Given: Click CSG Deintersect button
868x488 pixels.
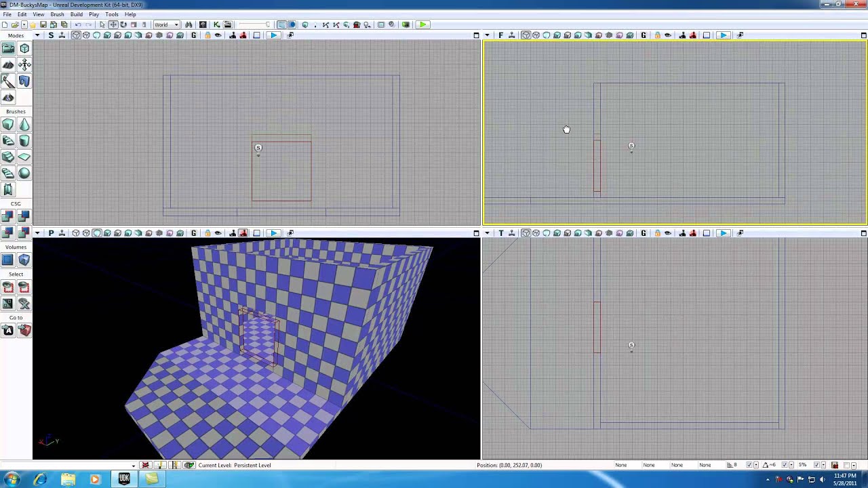Looking at the screenshot, I should (24, 232).
